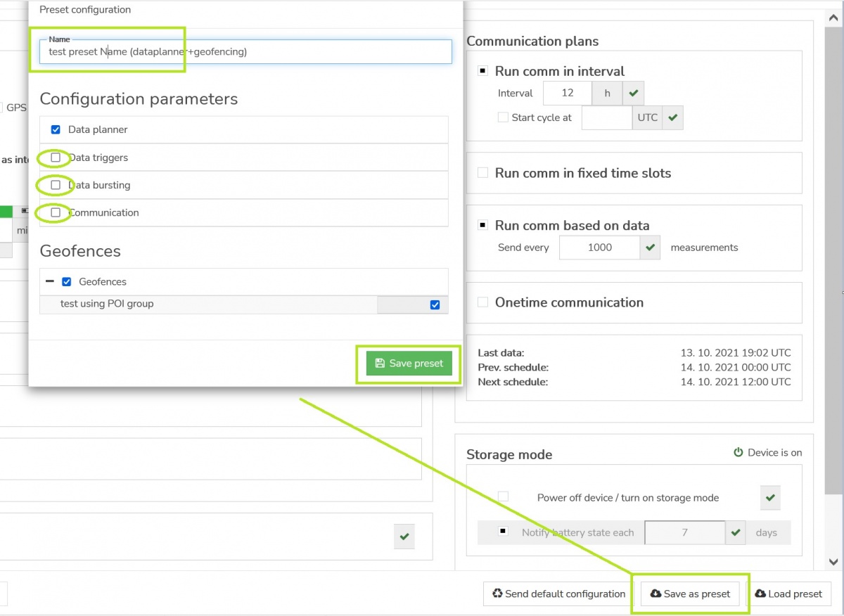The height and width of the screenshot is (616, 844).
Task: Uncheck the test using POI group checkbox
Action: click(435, 304)
